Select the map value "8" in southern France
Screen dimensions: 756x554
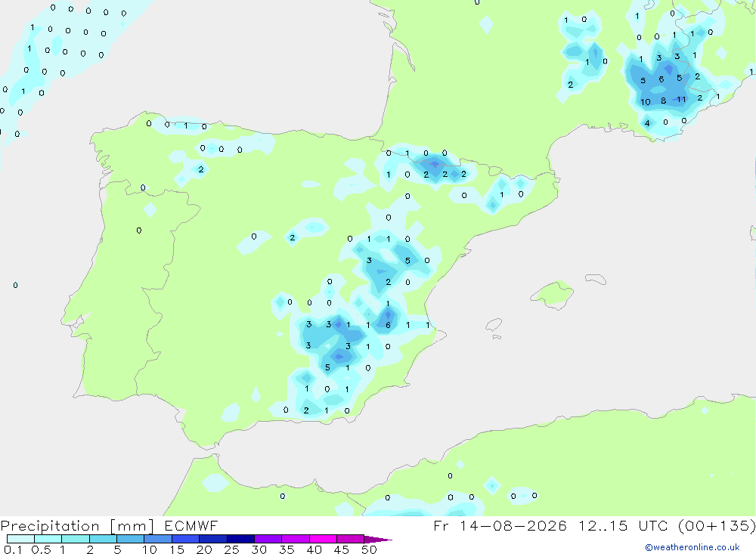click(664, 101)
